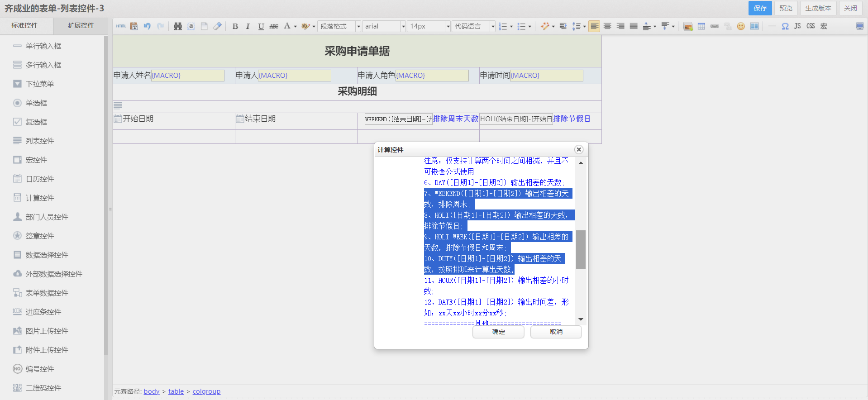Click the list control icon under 采购明细
The width and height of the screenshot is (868, 400).
pos(118,105)
